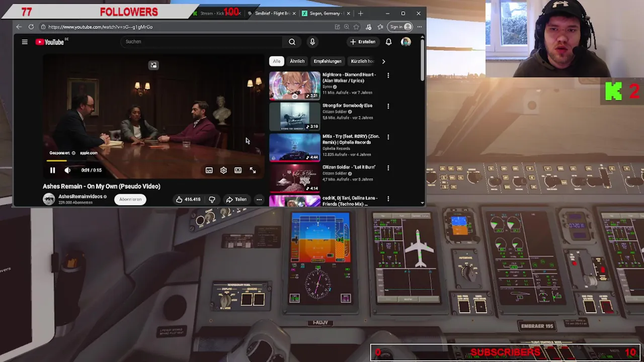Open cedriK Friends Techno Mix video
Image resolution: width=644 pixels, height=362 pixels.
(x=294, y=201)
